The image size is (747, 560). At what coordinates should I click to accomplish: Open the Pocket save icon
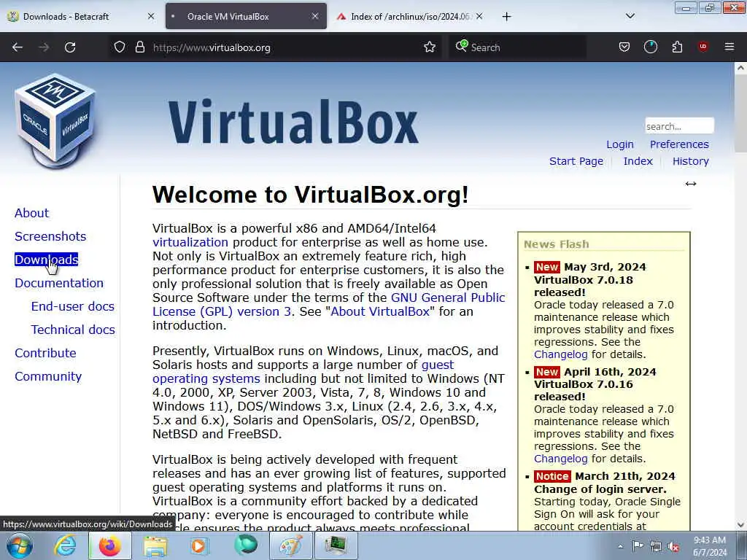(624, 47)
